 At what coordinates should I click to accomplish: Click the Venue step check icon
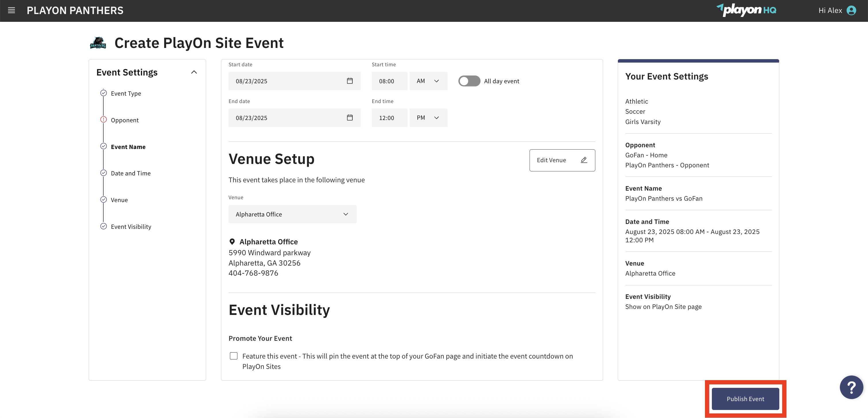[x=103, y=200]
